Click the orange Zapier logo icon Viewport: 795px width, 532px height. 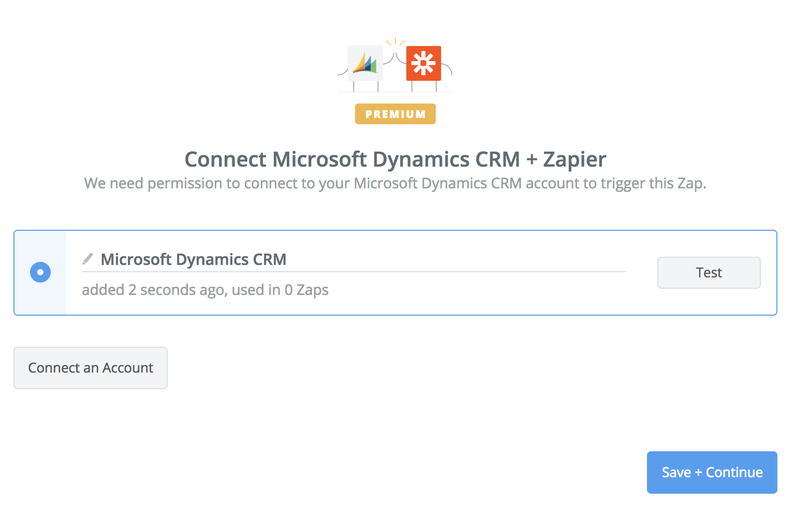423,63
